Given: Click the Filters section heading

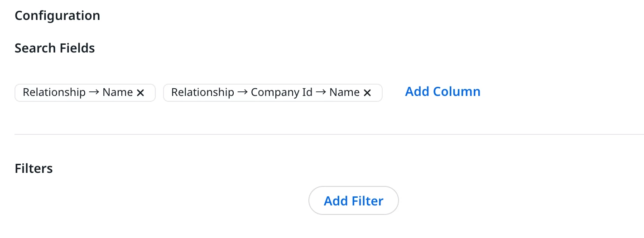Looking at the screenshot, I should click(x=34, y=169).
